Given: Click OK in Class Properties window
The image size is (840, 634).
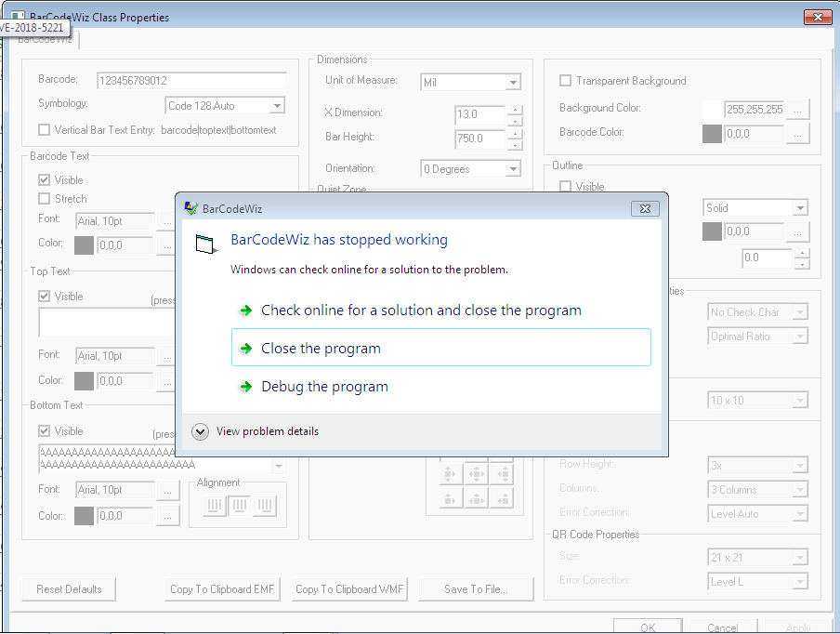Looking at the screenshot, I should click(x=648, y=627).
